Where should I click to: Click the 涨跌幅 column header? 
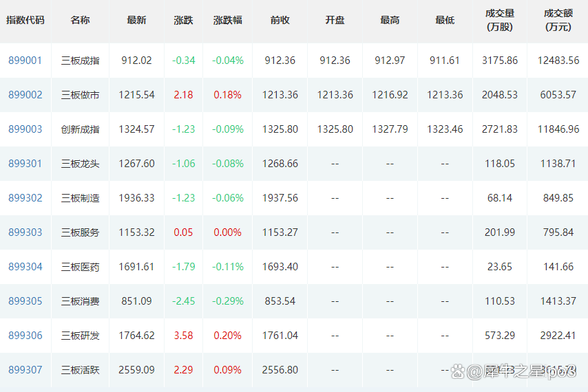[228, 20]
